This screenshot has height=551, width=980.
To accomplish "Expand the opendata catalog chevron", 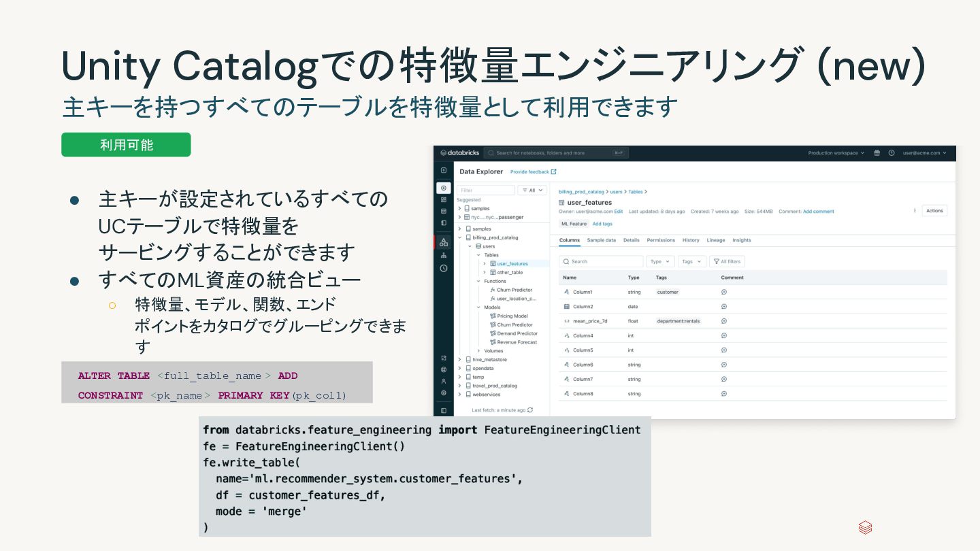I will [459, 368].
